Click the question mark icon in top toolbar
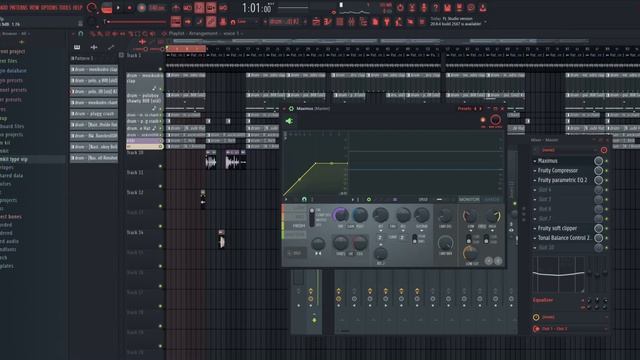Image resolution: width=640 pixels, height=360 pixels. (436, 7)
